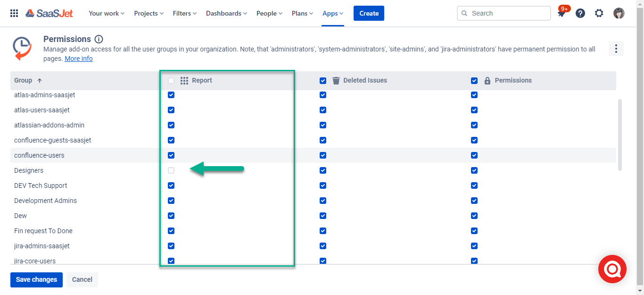Expand the Projects dropdown menu
The height and width of the screenshot is (295, 644).
tap(149, 13)
